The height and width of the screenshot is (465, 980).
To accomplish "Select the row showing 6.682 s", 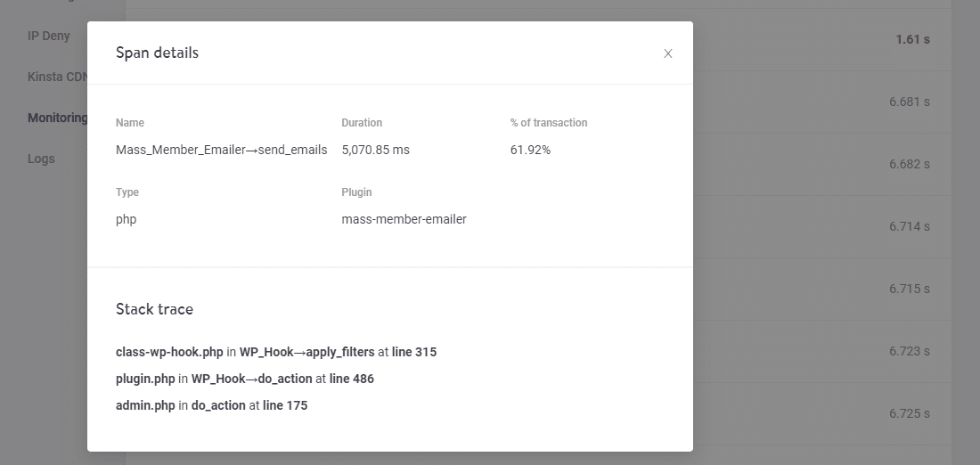I will tap(909, 164).
